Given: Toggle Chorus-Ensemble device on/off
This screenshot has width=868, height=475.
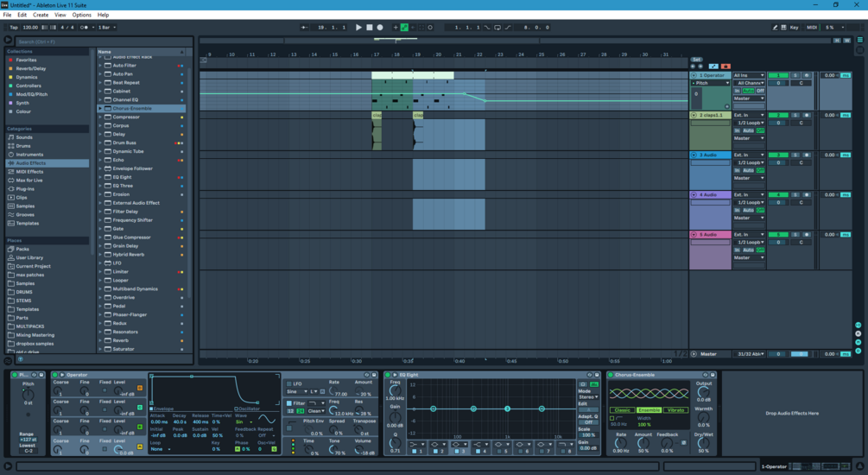Looking at the screenshot, I should tap(610, 375).
